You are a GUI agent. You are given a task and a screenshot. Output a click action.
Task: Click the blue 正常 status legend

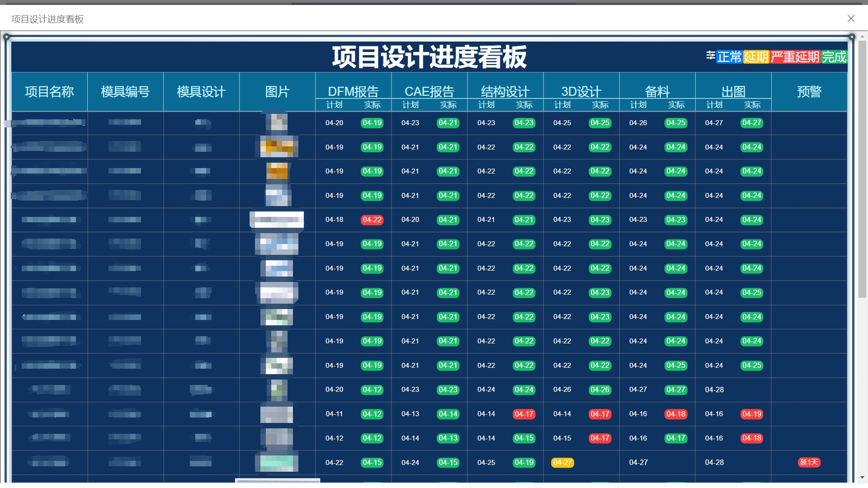(729, 57)
